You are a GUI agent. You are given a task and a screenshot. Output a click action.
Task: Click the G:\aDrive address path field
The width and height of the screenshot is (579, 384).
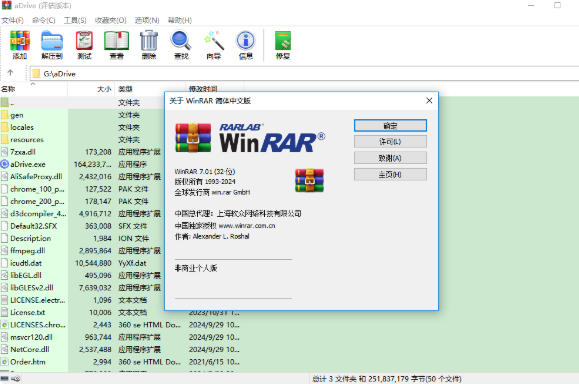click(x=304, y=73)
